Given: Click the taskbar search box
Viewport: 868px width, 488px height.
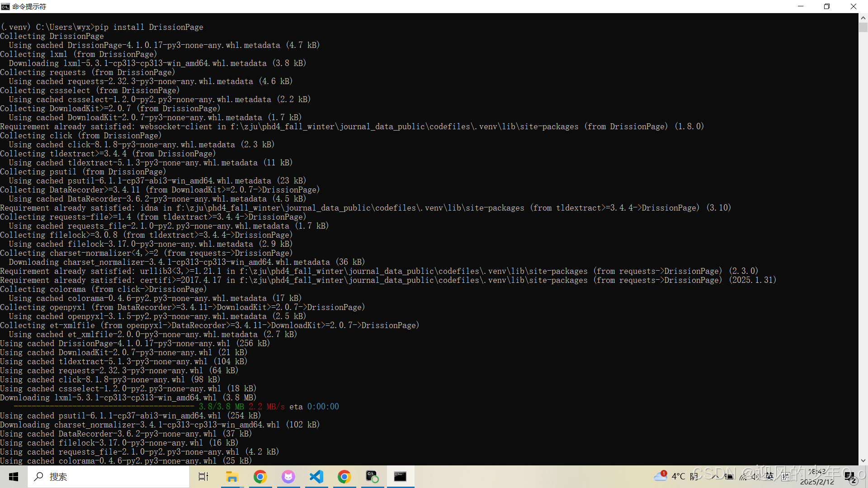Looking at the screenshot, I should click(108, 477).
